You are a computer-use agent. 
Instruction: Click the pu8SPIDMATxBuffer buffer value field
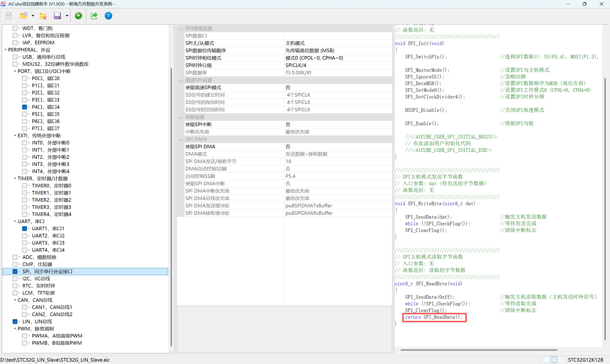coord(338,205)
